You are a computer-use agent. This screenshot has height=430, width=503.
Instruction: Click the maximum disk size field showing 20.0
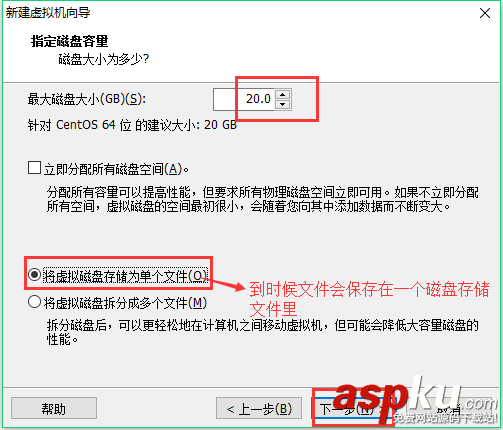(244, 99)
